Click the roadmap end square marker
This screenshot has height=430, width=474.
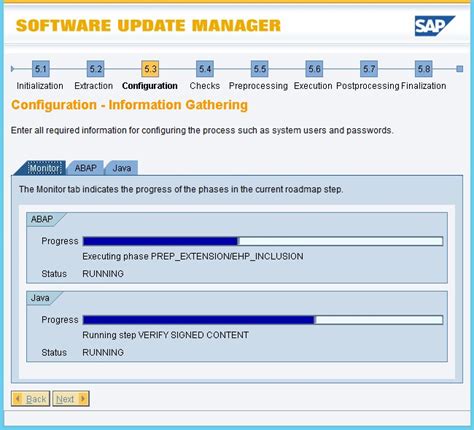tap(460, 69)
